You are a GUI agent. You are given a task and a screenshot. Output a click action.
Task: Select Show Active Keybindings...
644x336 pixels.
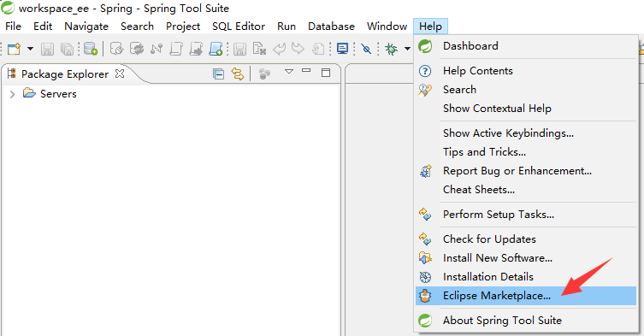point(526,133)
